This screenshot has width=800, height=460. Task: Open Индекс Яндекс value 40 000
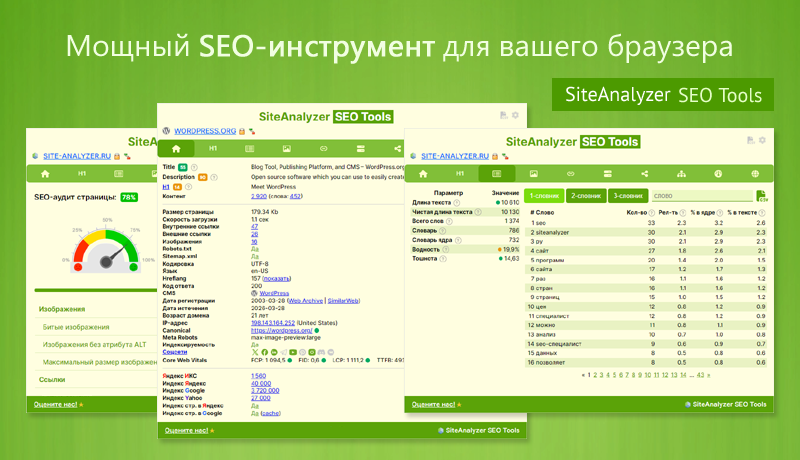coord(261,384)
